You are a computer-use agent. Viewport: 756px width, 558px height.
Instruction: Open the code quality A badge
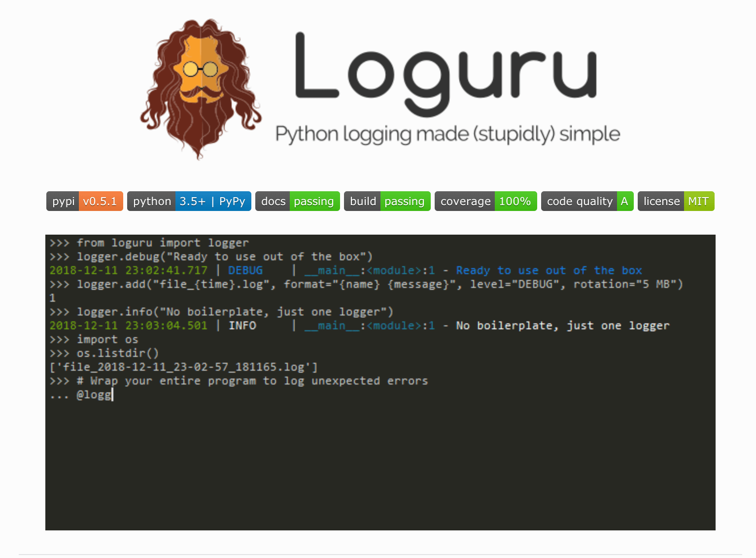point(587,201)
